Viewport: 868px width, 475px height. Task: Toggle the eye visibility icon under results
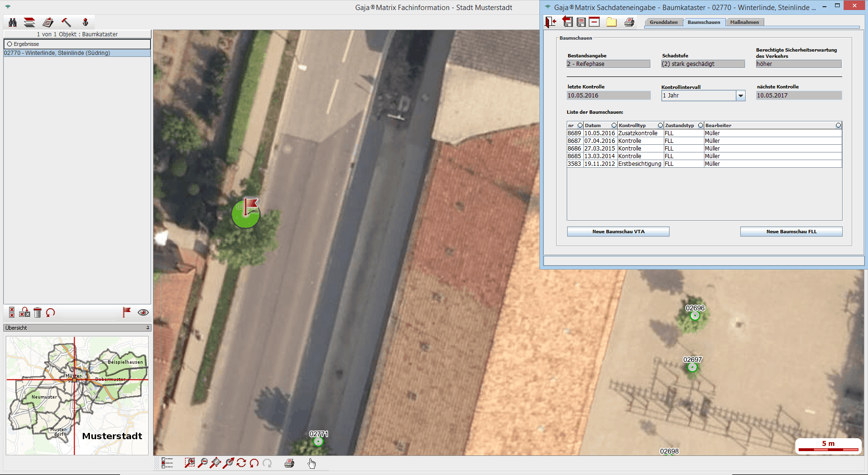[143, 313]
